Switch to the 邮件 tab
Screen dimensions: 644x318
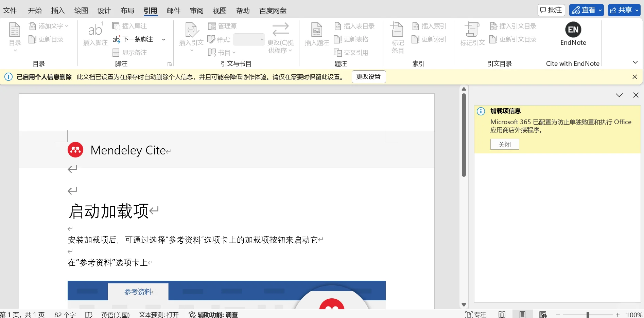click(x=173, y=11)
